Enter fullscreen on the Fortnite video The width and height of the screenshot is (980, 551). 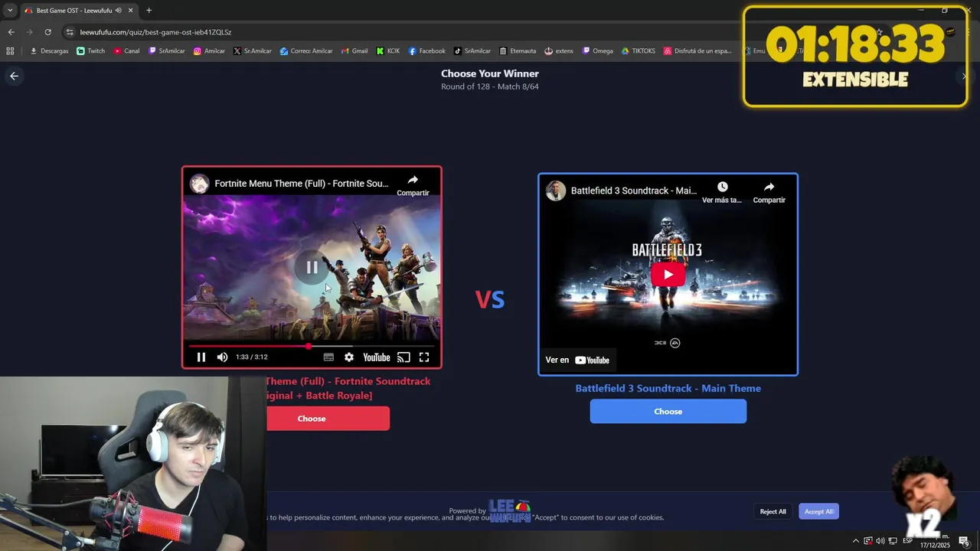pos(424,357)
